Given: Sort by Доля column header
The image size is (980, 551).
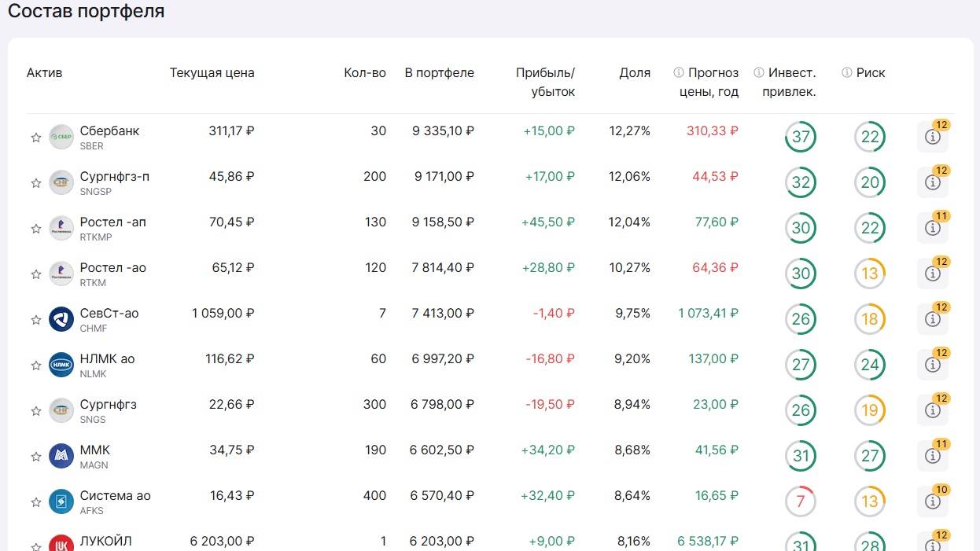Looking at the screenshot, I should [x=635, y=73].
